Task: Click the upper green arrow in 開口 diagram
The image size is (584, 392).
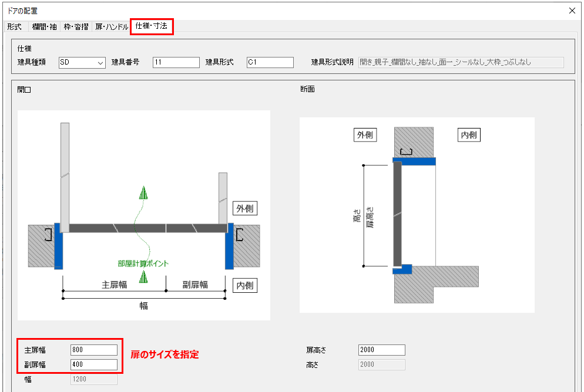Action: pos(143,193)
